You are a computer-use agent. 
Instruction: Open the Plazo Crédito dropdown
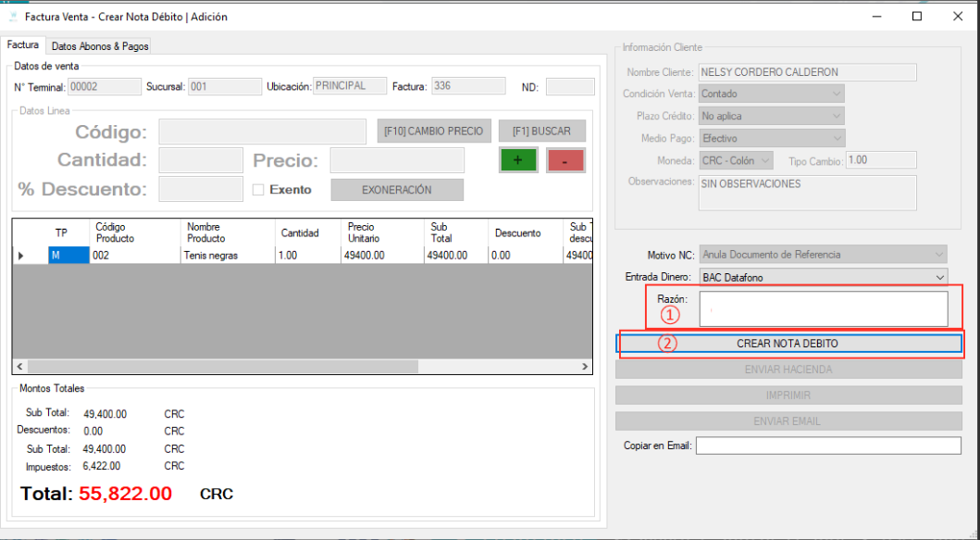coord(771,117)
